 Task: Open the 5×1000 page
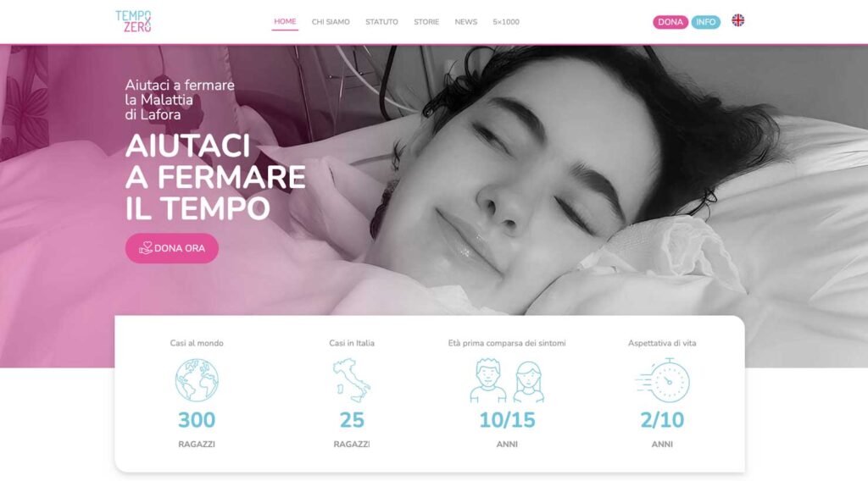pos(506,22)
